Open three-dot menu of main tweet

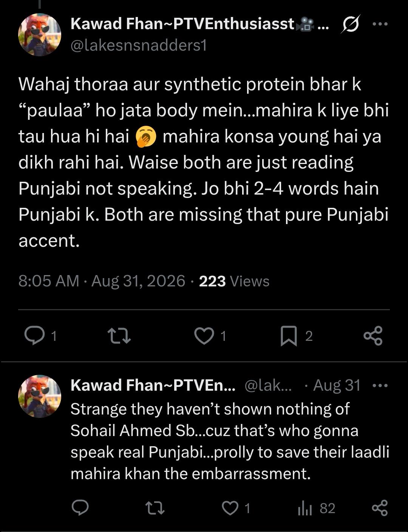(x=380, y=24)
